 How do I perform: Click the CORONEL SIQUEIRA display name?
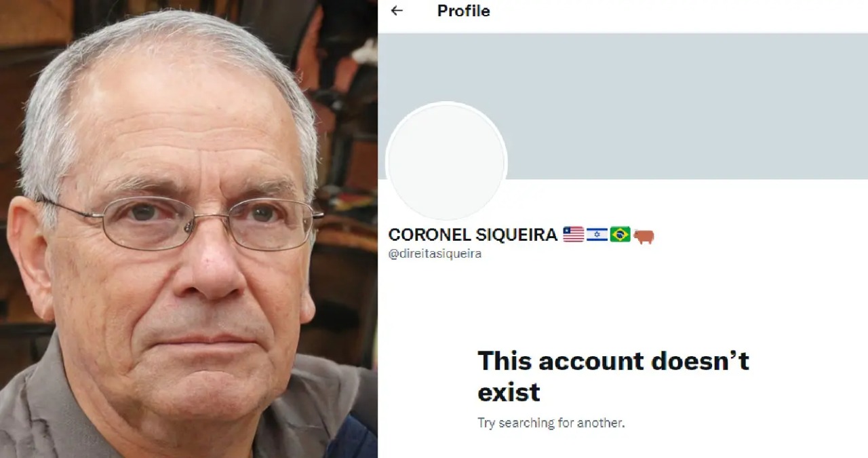[x=473, y=235]
